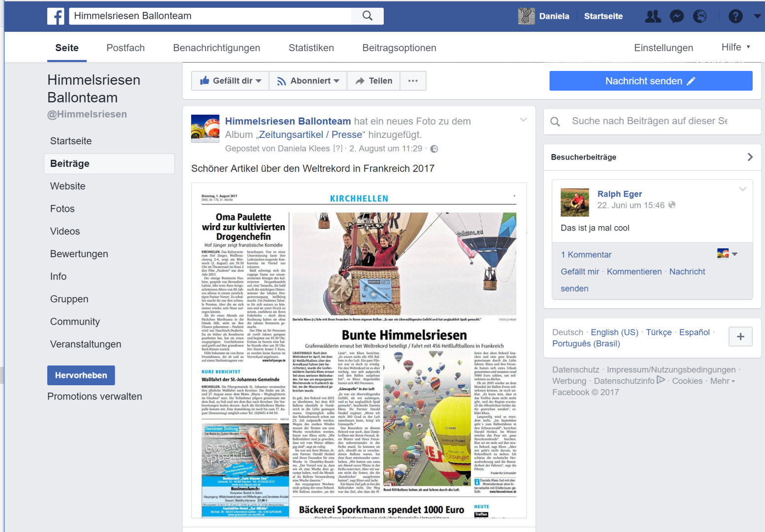Click the help question mark icon
The image size is (765, 532).
[x=735, y=16]
